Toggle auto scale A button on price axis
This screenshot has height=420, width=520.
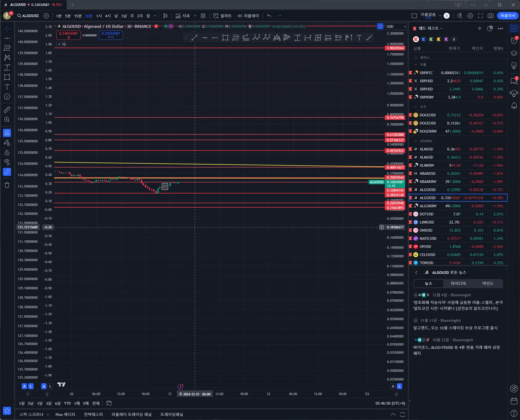coord(393,386)
